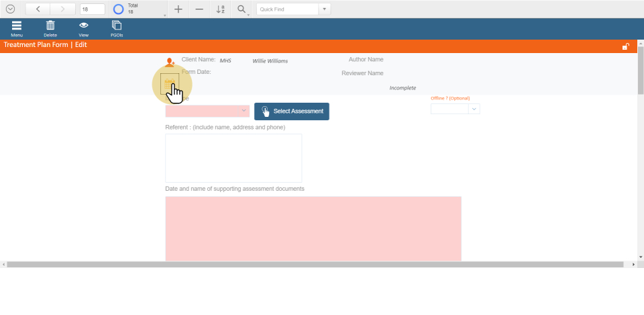Click the Select Assessment button
The height and width of the screenshot is (315, 644).
[x=292, y=111]
